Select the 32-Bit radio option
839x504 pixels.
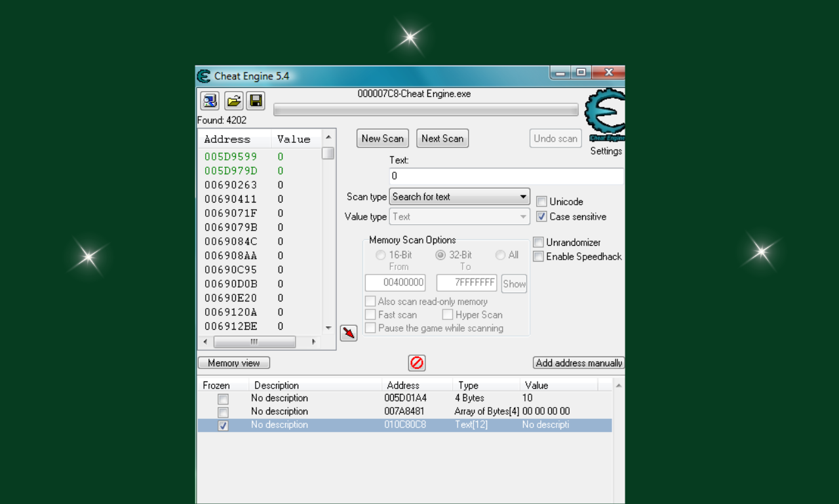(x=440, y=255)
